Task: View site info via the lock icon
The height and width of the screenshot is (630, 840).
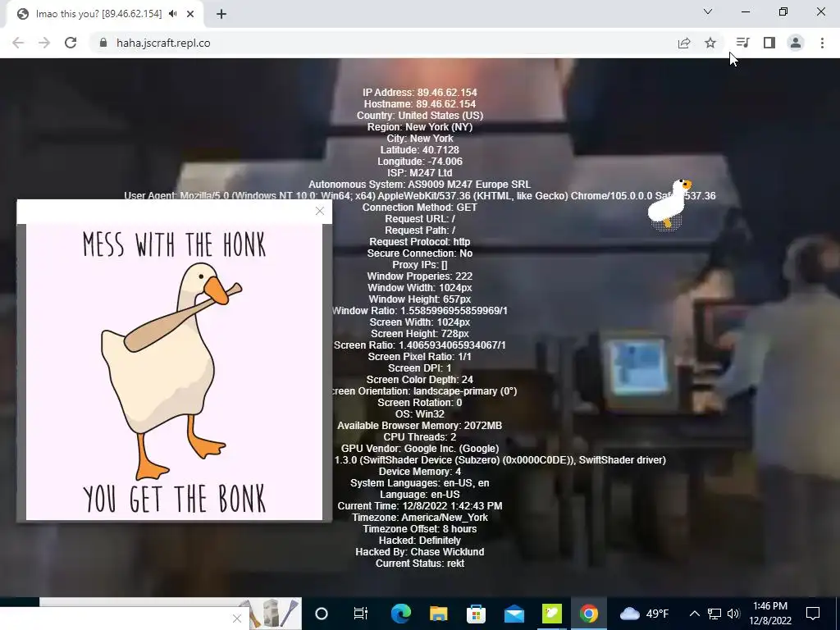Action: pos(103,43)
